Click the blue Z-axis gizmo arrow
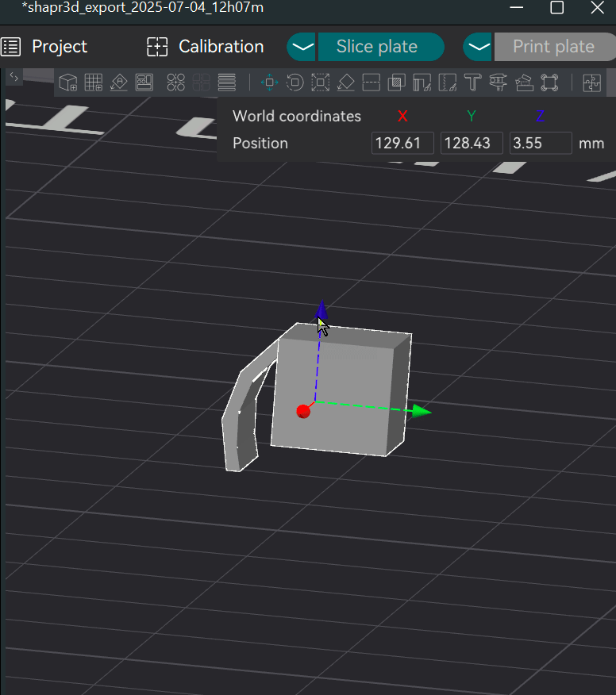The width and height of the screenshot is (616, 695). click(322, 309)
